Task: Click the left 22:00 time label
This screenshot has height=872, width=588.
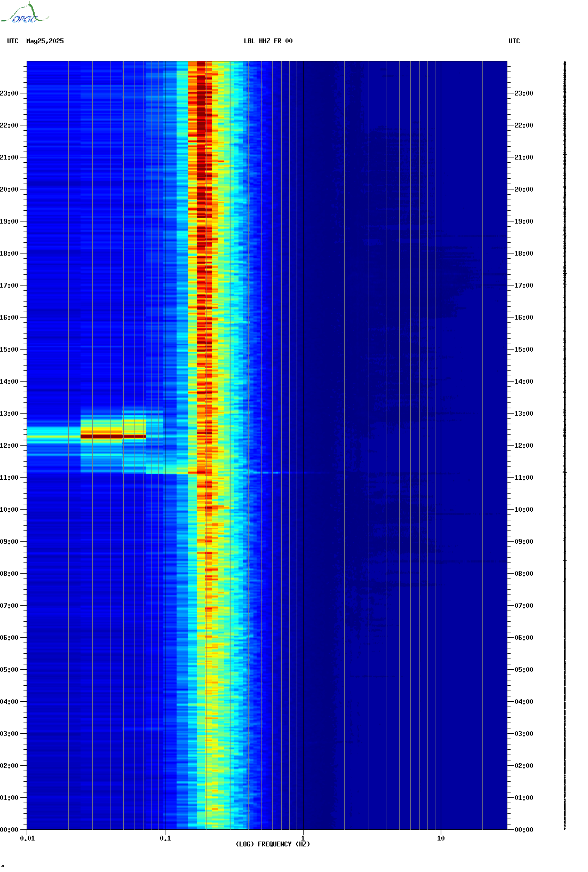Action: pos(9,125)
